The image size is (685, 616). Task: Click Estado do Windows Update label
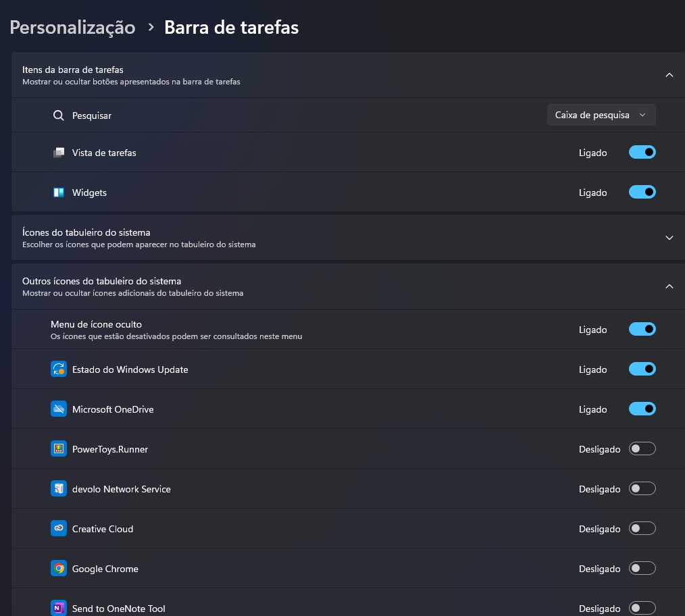130,369
